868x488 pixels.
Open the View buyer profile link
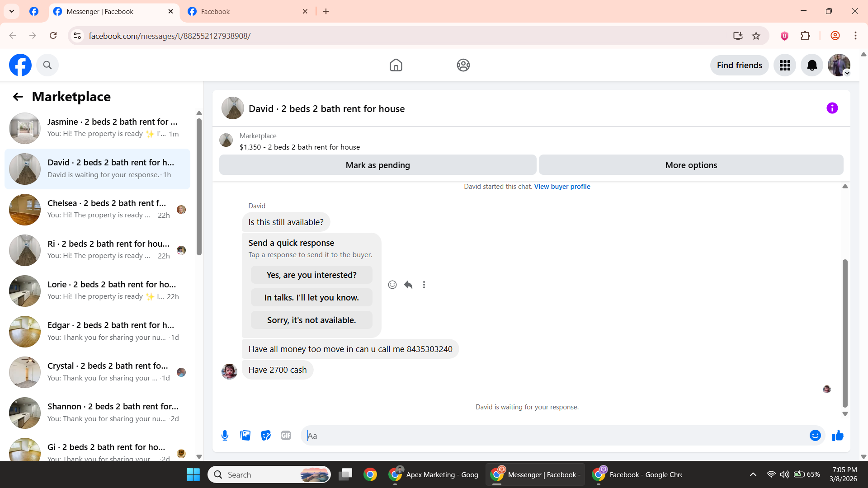click(562, 187)
